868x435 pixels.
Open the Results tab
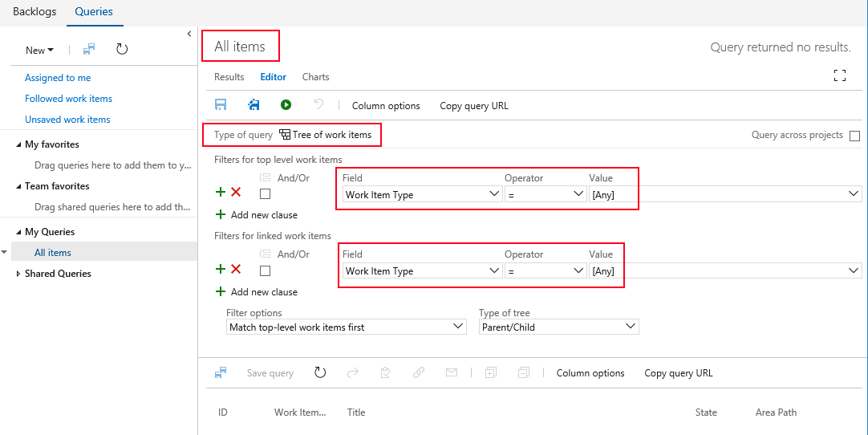[229, 77]
